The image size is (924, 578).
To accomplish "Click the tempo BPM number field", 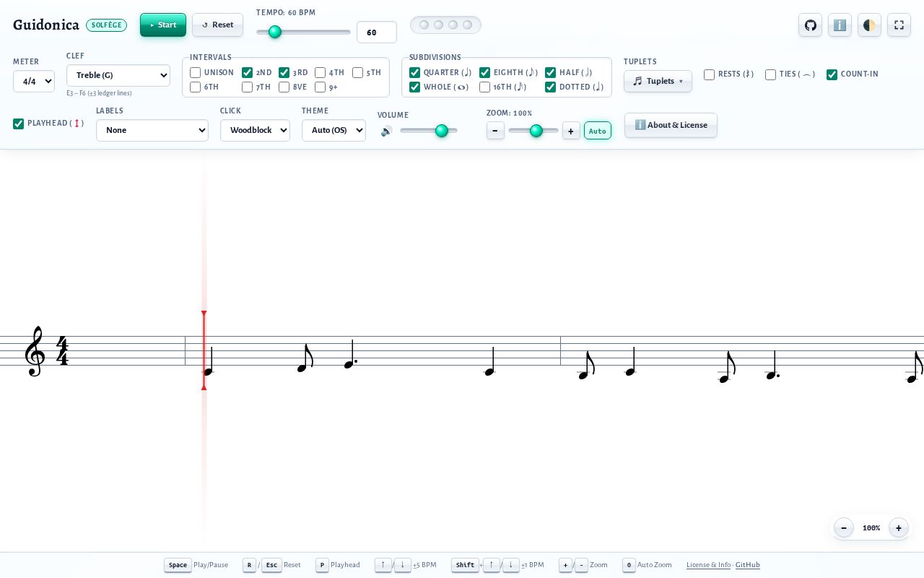I will (377, 33).
